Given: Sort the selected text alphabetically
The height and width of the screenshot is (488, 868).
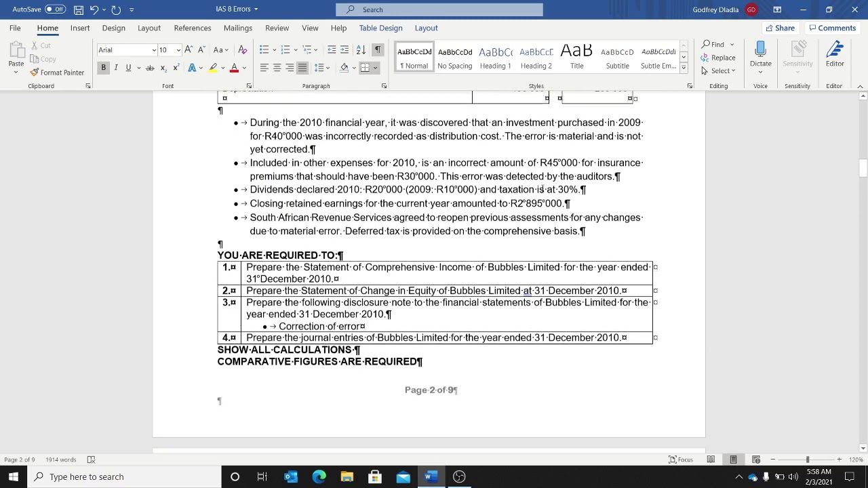Looking at the screenshot, I should [x=361, y=49].
